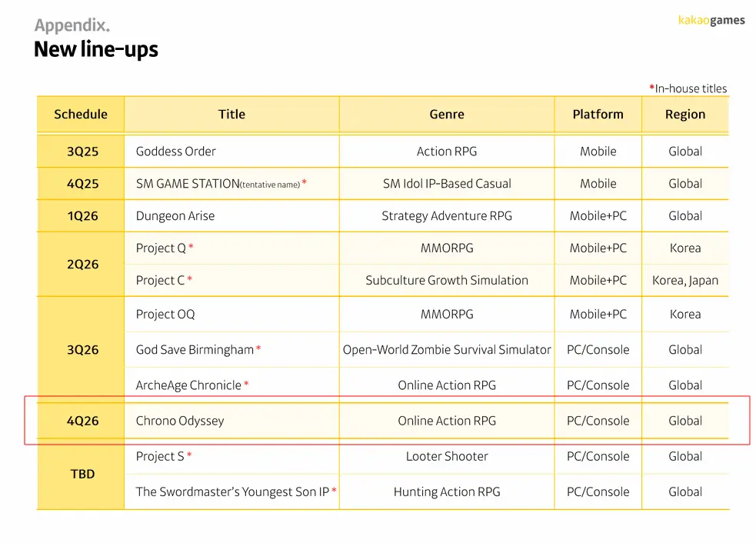Click the 'ArcheAge Chronicle' title
The width and height of the screenshot is (756, 543).
[x=188, y=385]
